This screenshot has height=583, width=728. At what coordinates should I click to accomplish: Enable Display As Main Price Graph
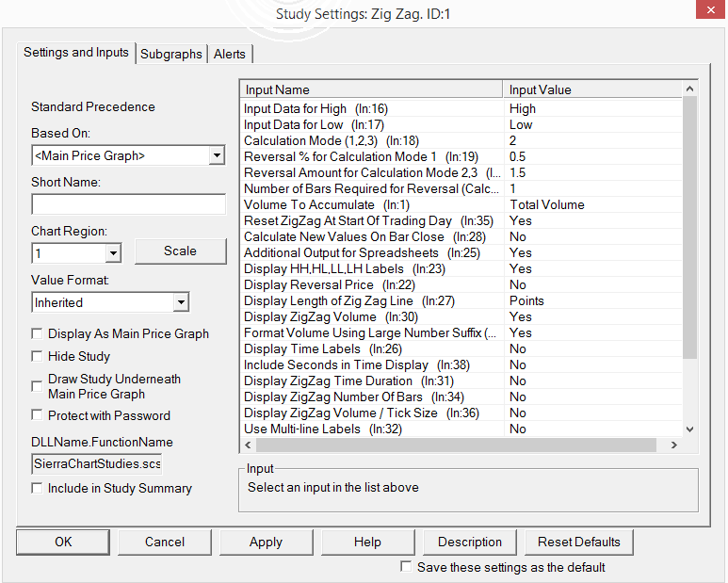pos(38,333)
